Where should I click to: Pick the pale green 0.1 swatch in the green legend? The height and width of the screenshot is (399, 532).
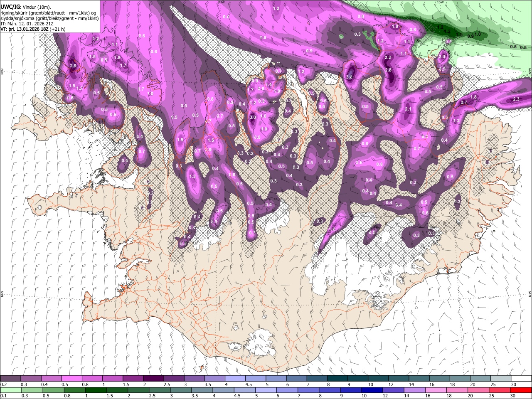(11, 390)
